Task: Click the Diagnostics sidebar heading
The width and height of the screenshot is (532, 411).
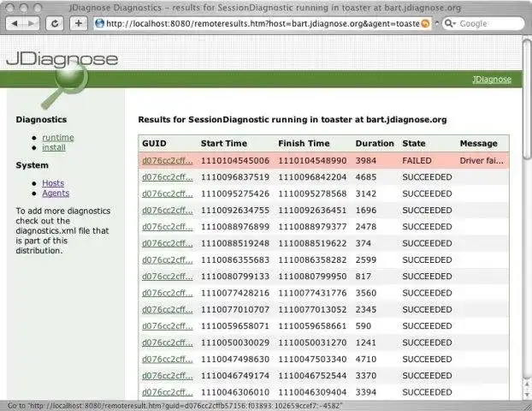Action: (41, 120)
